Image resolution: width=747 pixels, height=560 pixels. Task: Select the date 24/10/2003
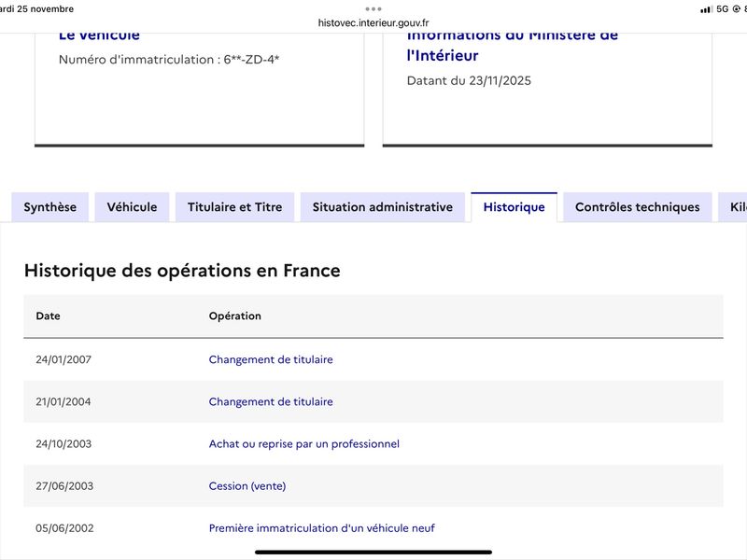tap(63, 444)
